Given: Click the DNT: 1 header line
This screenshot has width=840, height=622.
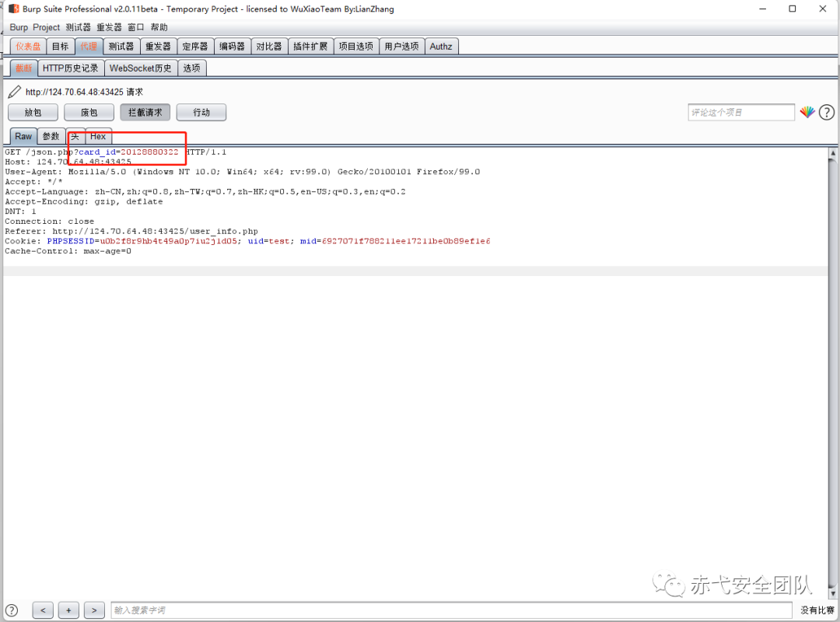Looking at the screenshot, I should pyautogui.click(x=20, y=211).
